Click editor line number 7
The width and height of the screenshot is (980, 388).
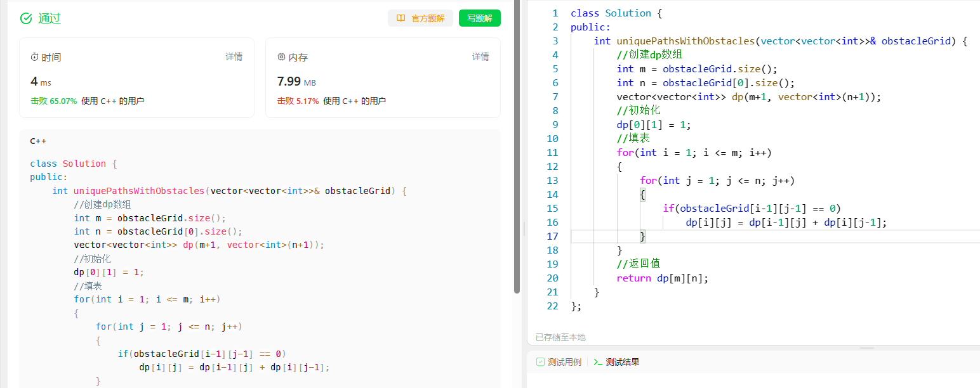pyautogui.click(x=555, y=97)
